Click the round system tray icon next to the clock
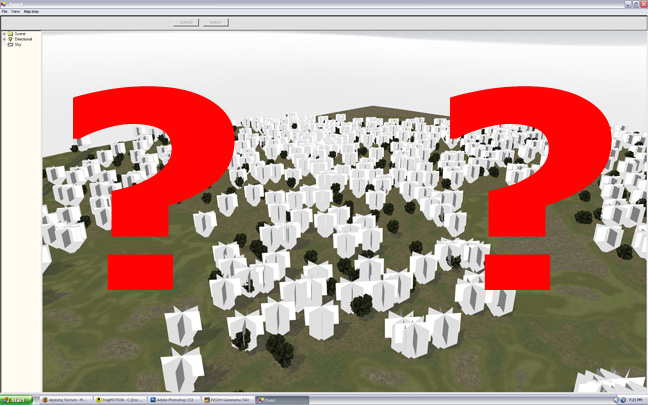 tap(623, 400)
